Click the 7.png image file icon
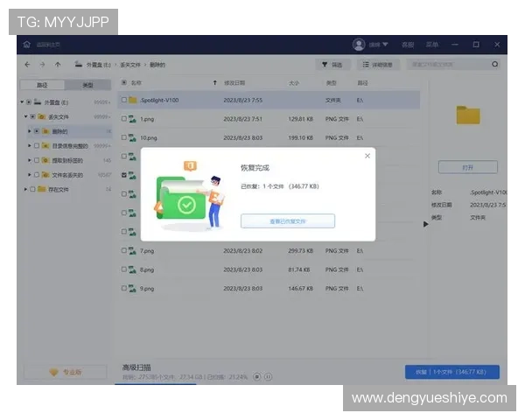The image size is (525, 420). (133, 250)
